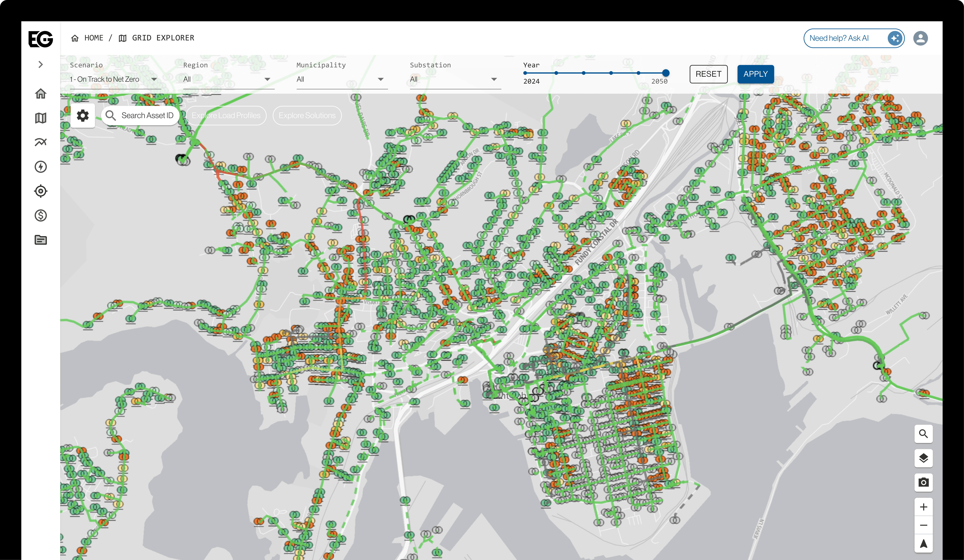
Task: Click the map icon in left sidebar
Action: tap(41, 118)
